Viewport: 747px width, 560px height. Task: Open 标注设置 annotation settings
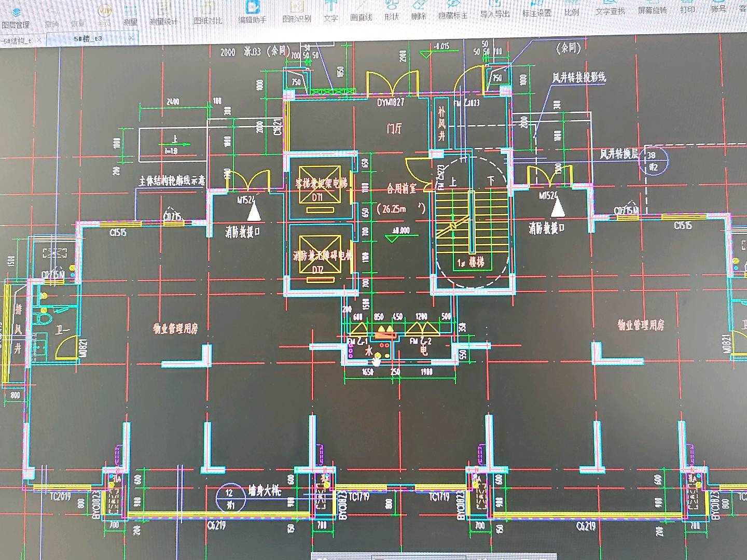coord(536,9)
